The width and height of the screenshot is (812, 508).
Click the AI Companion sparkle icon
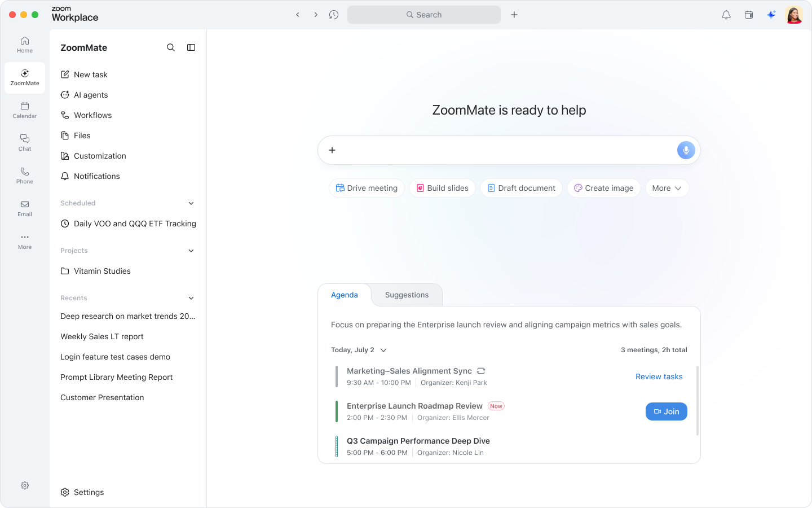tap(771, 15)
